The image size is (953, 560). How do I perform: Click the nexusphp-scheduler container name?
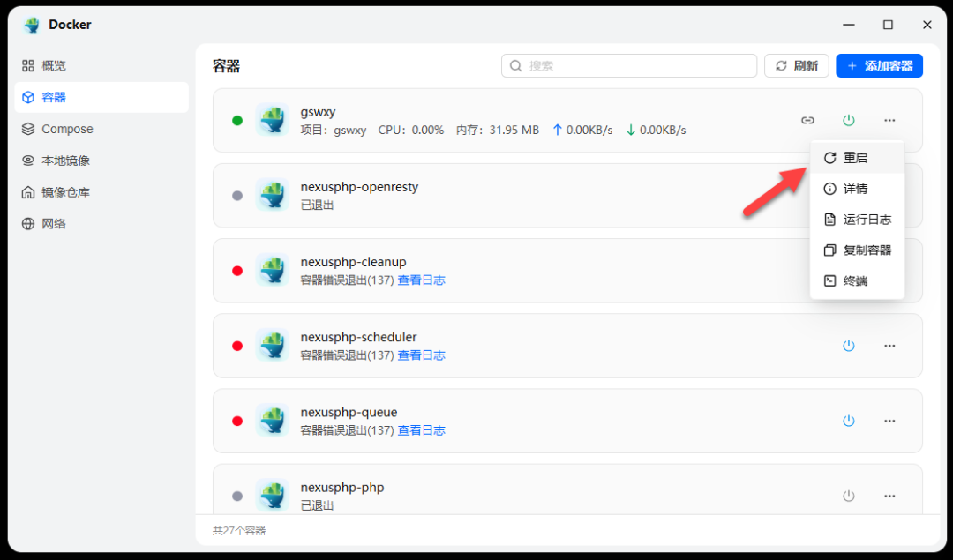pos(358,337)
